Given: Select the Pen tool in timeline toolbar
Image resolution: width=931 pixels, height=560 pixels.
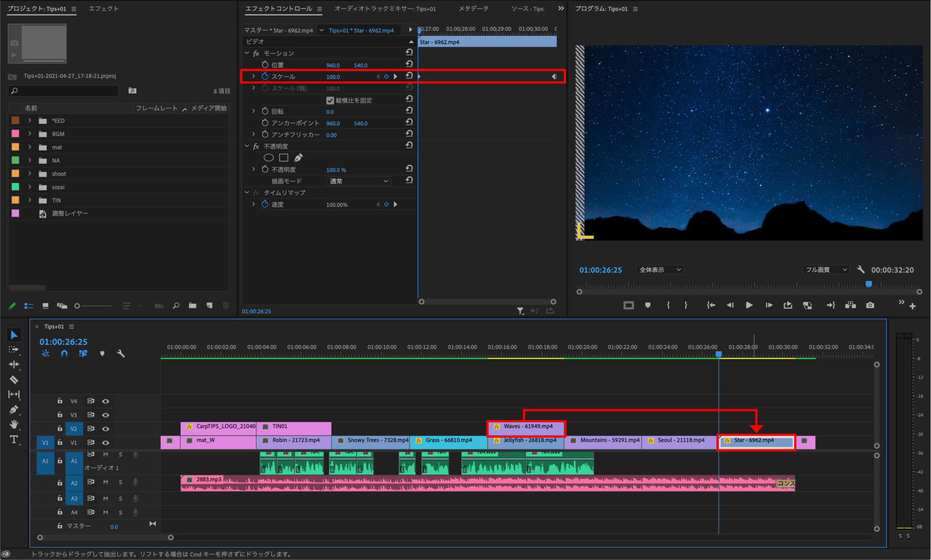Looking at the screenshot, I should tap(14, 409).
